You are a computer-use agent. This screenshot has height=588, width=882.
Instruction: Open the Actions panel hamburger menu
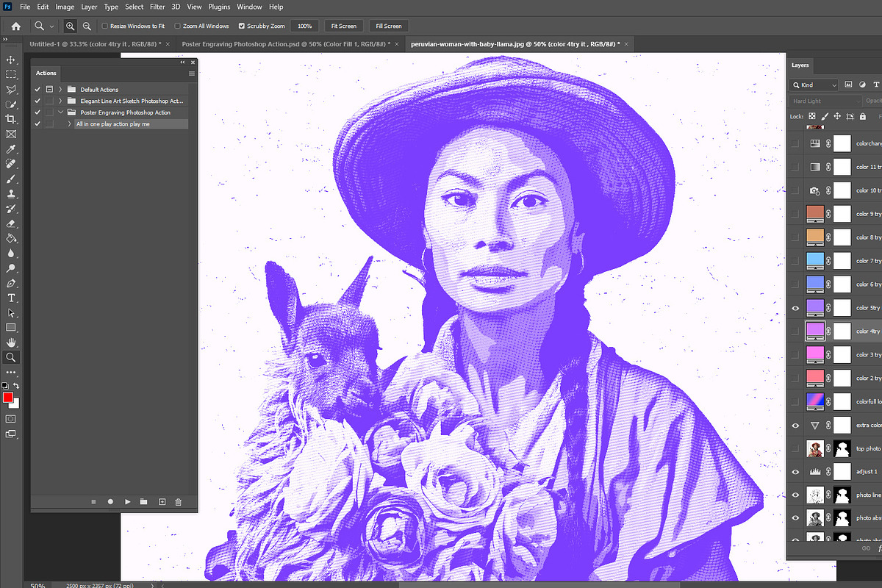192,73
